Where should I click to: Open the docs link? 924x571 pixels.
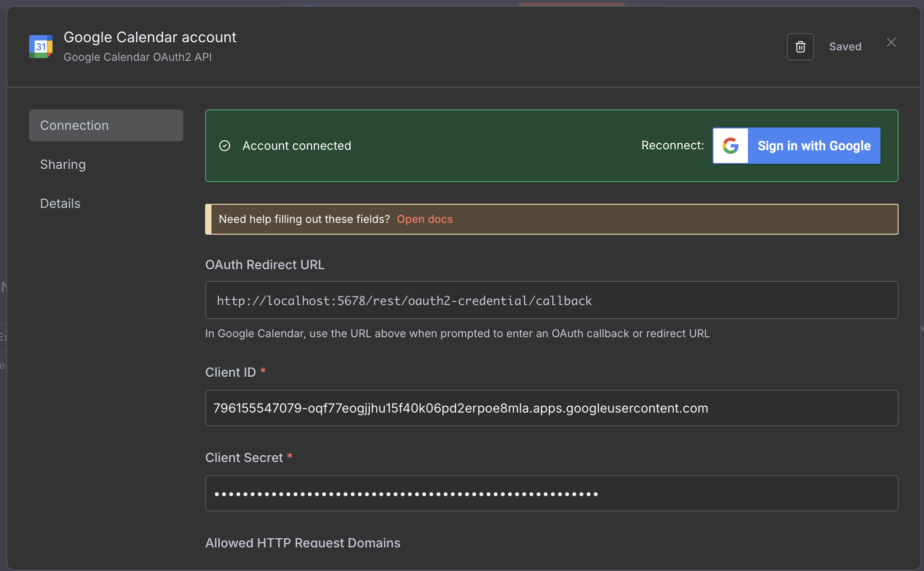(x=424, y=219)
